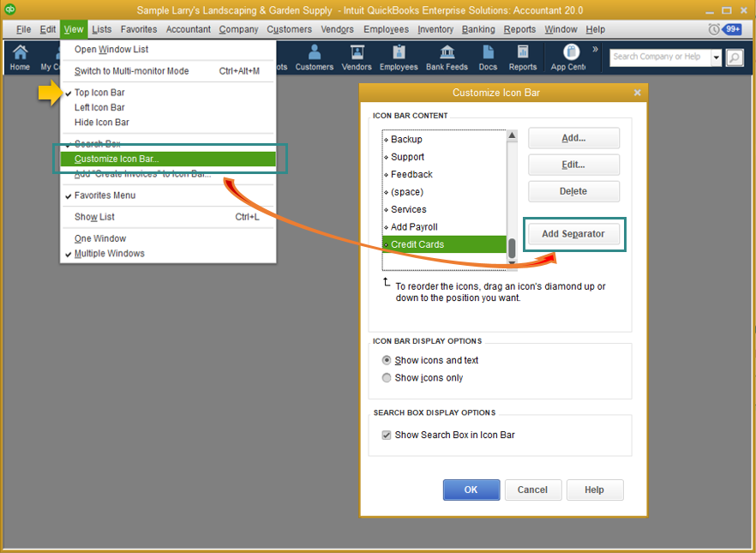Open the Vendors center icon
This screenshot has width=756, height=553.
[x=357, y=57]
